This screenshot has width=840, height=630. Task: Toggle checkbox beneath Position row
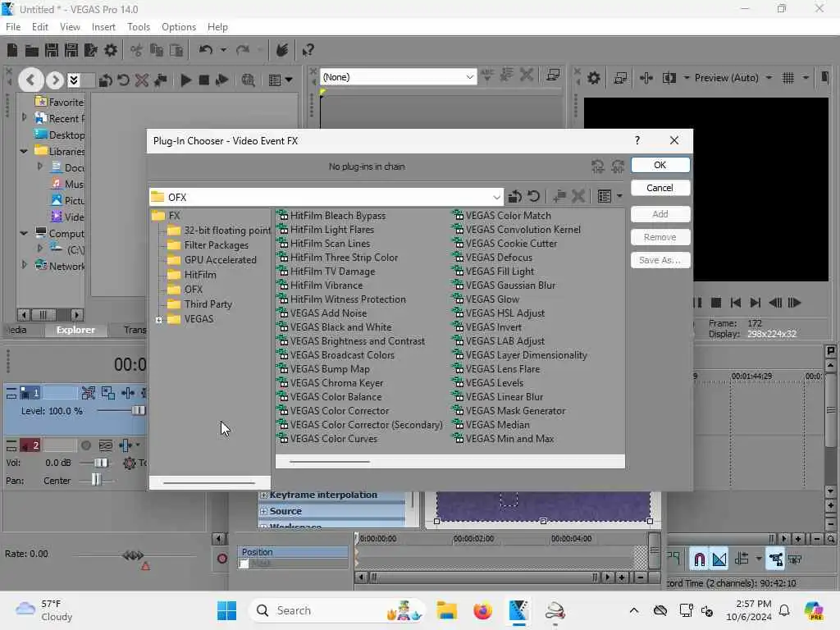244,564
